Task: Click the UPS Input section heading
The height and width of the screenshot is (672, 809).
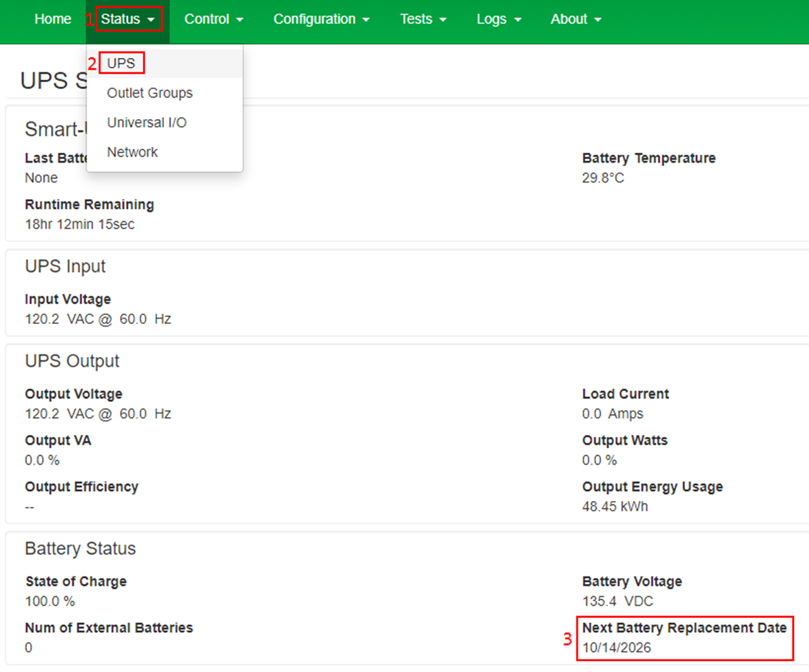Action: pyautogui.click(x=65, y=266)
